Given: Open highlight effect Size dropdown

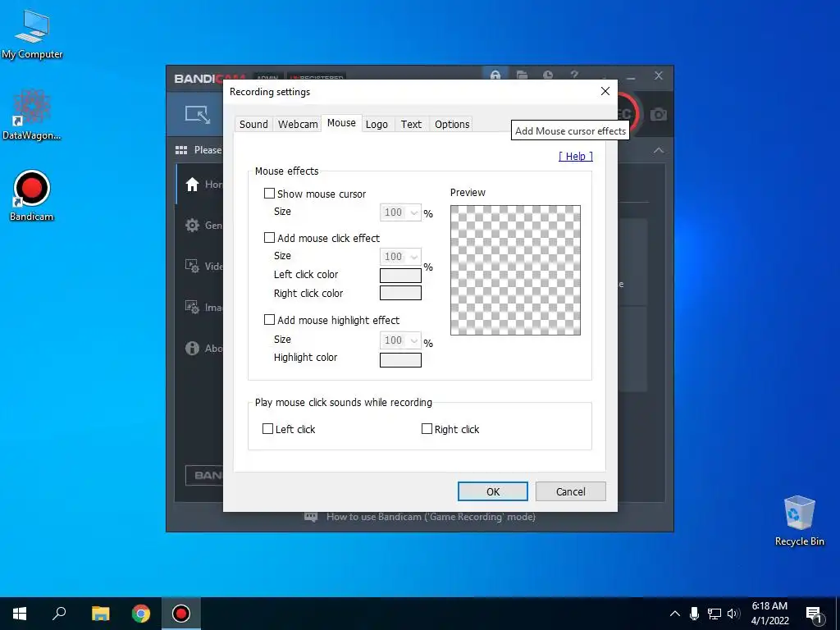Looking at the screenshot, I should click(400, 340).
